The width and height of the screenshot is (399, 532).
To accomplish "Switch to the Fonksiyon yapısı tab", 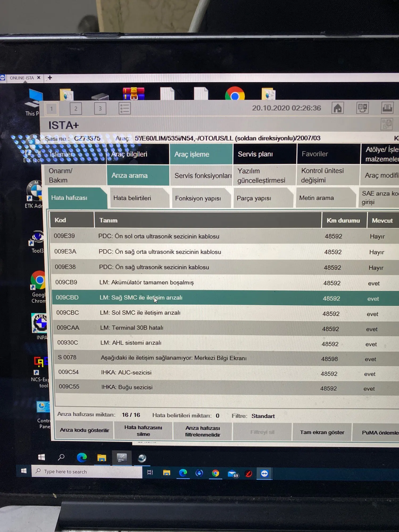I will (x=201, y=198).
